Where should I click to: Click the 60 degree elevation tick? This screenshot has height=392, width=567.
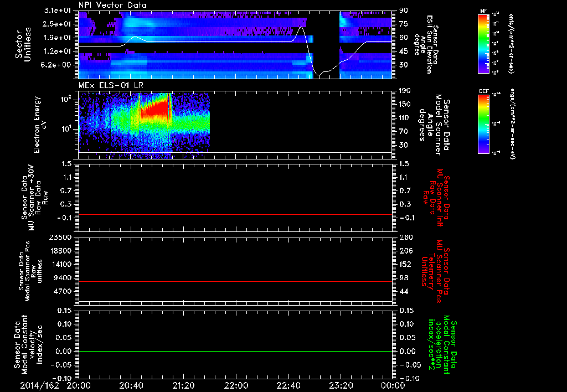[x=404, y=38]
